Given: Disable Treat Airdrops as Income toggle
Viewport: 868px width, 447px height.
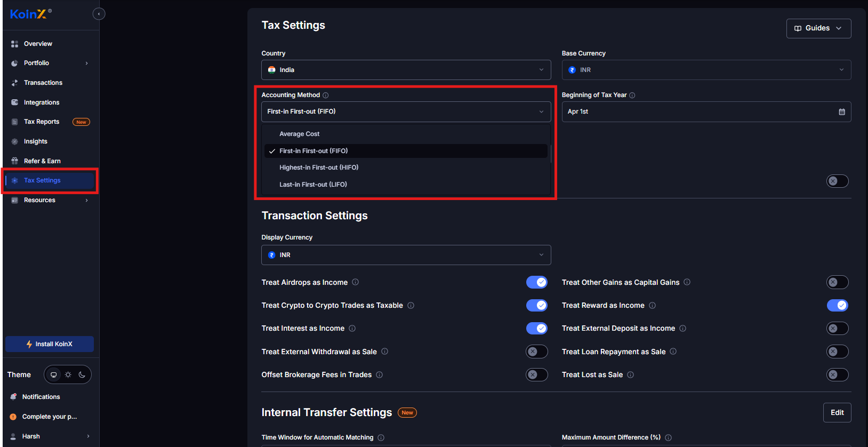Looking at the screenshot, I should tap(537, 282).
